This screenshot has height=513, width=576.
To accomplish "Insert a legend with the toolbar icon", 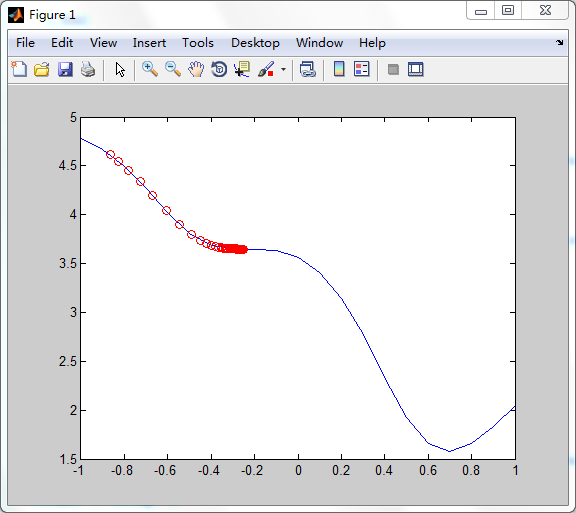I will point(361,69).
